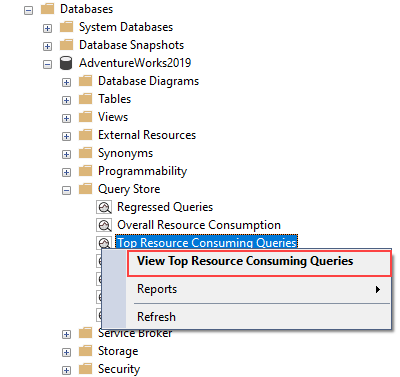Select the Overall Resource Consumption item
The width and height of the screenshot is (400, 377).
click(199, 225)
